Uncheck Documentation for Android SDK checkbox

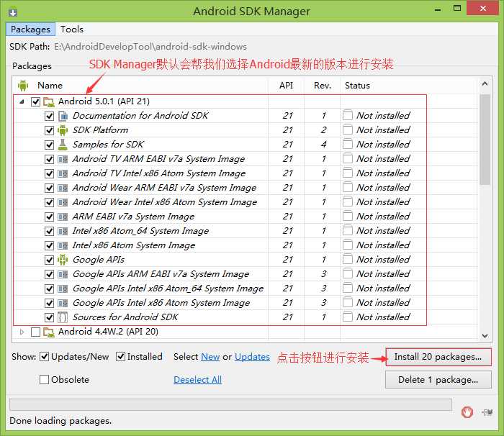coord(49,116)
